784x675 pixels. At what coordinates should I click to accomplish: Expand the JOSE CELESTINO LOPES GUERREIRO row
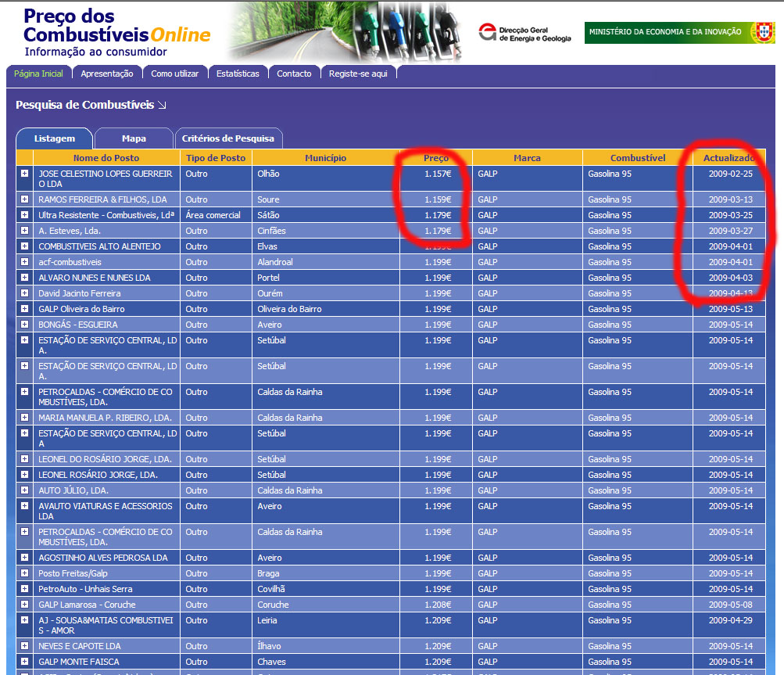(x=24, y=173)
